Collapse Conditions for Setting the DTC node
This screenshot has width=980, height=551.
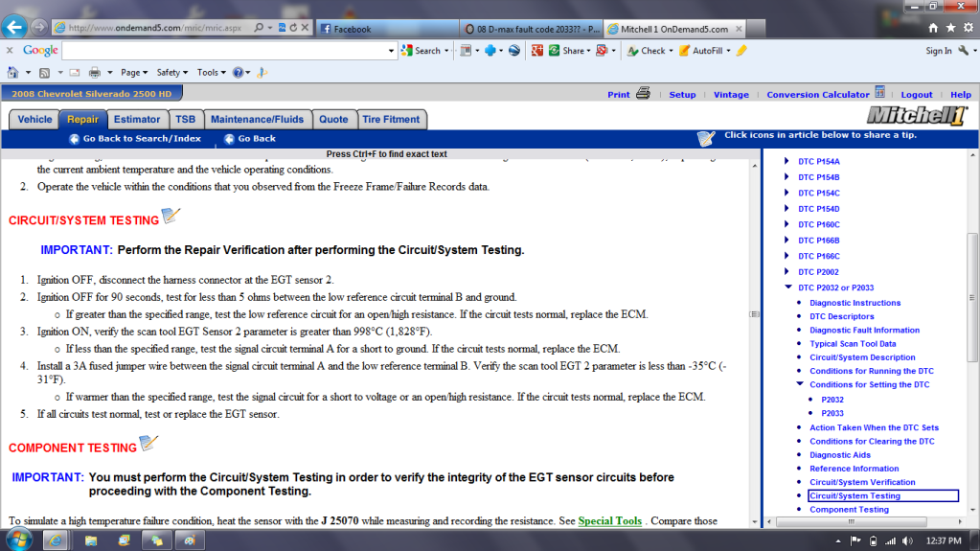(799, 384)
